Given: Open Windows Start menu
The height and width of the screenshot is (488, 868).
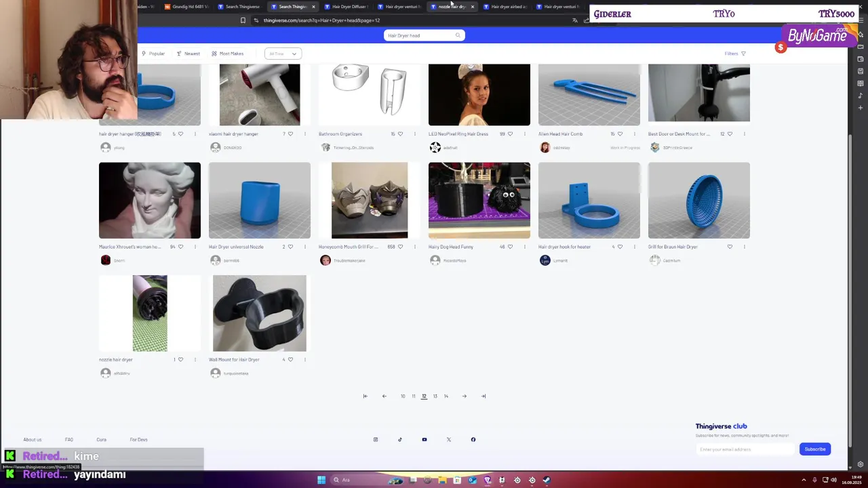Looking at the screenshot, I should (321, 480).
